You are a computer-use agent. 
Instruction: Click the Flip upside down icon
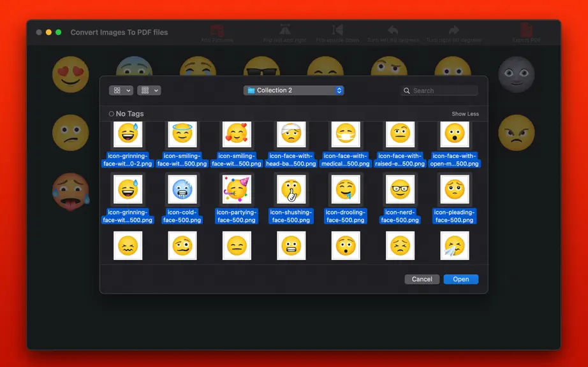click(x=337, y=29)
